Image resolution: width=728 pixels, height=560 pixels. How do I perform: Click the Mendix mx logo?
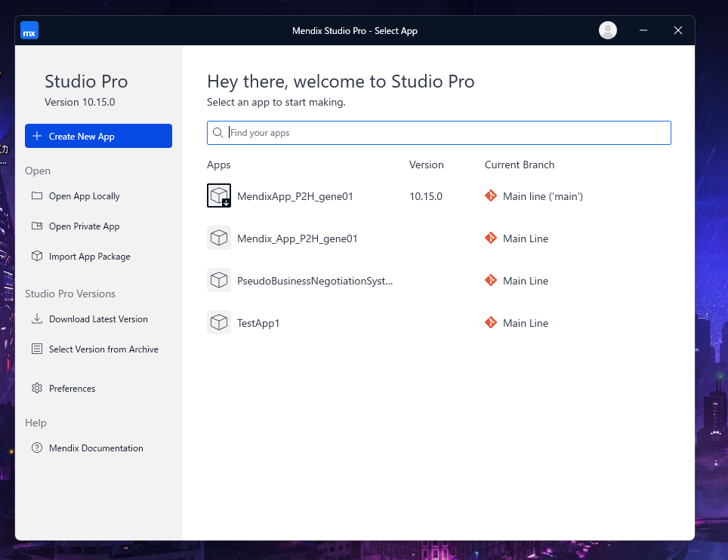click(29, 30)
